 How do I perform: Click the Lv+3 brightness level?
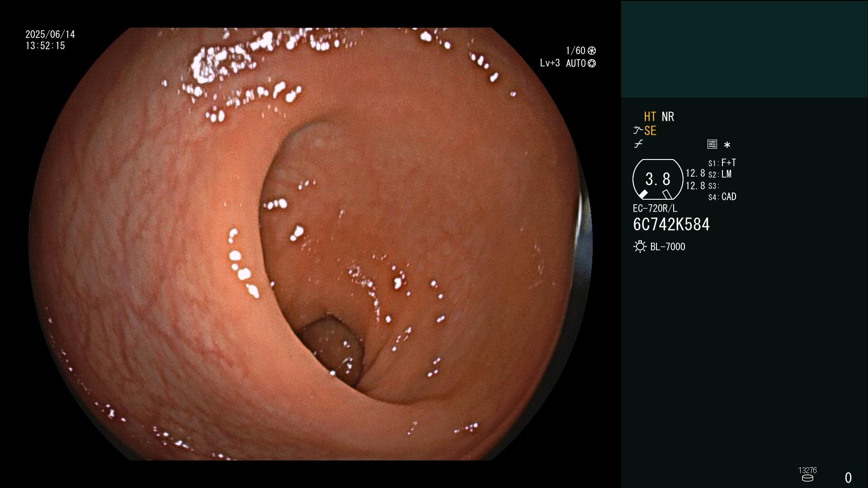[550, 63]
